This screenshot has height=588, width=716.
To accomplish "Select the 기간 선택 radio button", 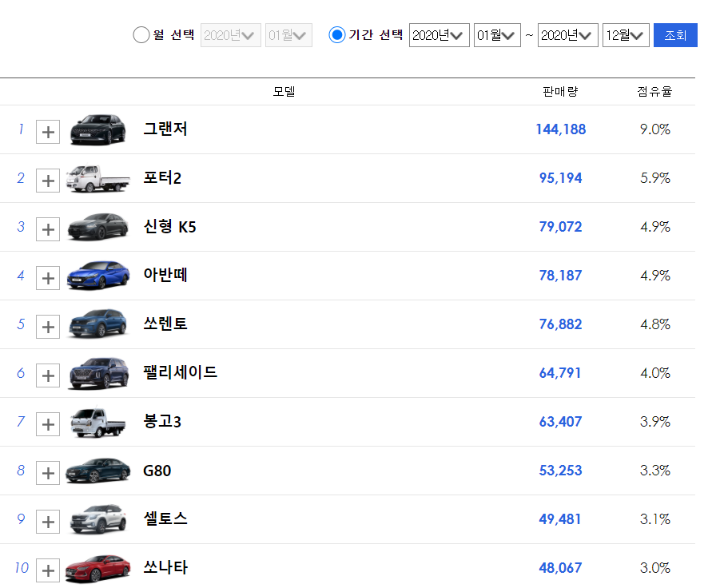I will coord(337,35).
